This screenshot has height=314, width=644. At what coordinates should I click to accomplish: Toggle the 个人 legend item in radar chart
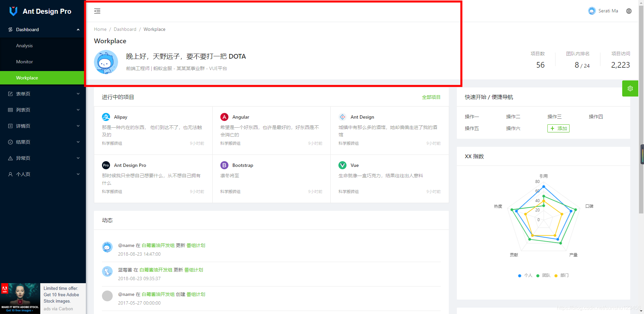(x=525, y=275)
